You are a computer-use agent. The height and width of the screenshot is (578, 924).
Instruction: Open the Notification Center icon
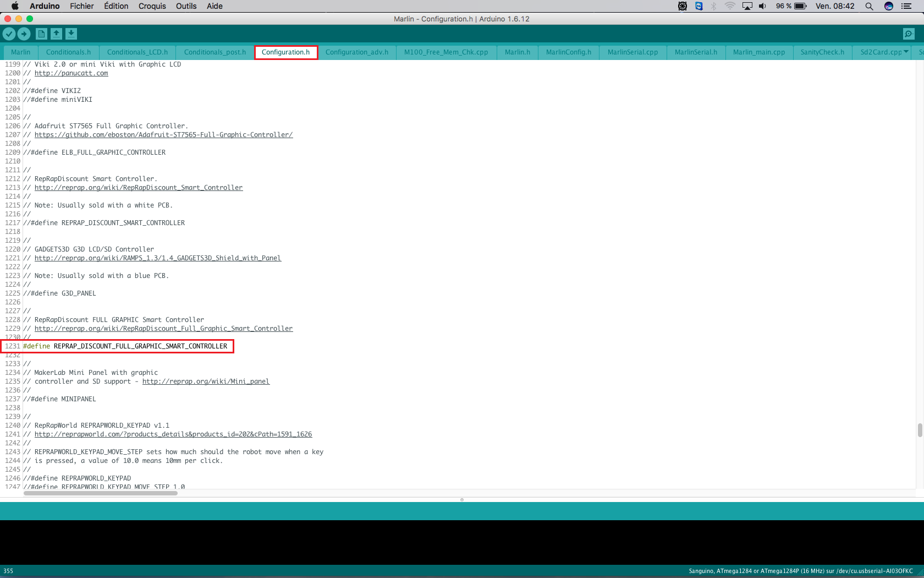(x=906, y=6)
